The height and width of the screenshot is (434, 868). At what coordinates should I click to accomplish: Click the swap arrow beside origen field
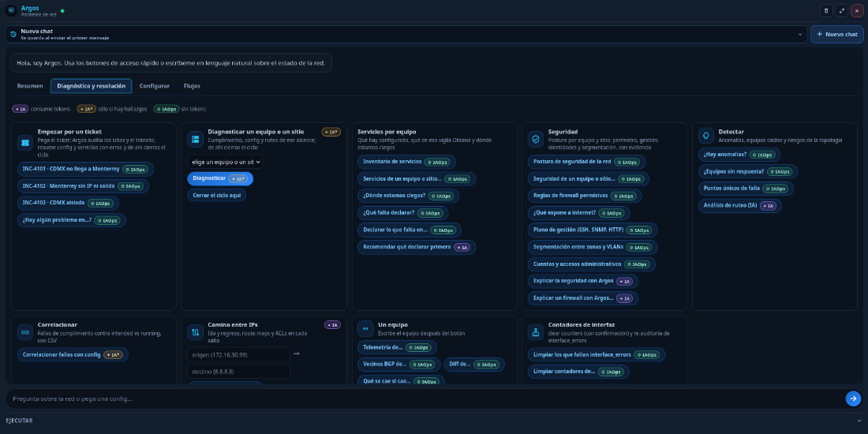[296, 354]
